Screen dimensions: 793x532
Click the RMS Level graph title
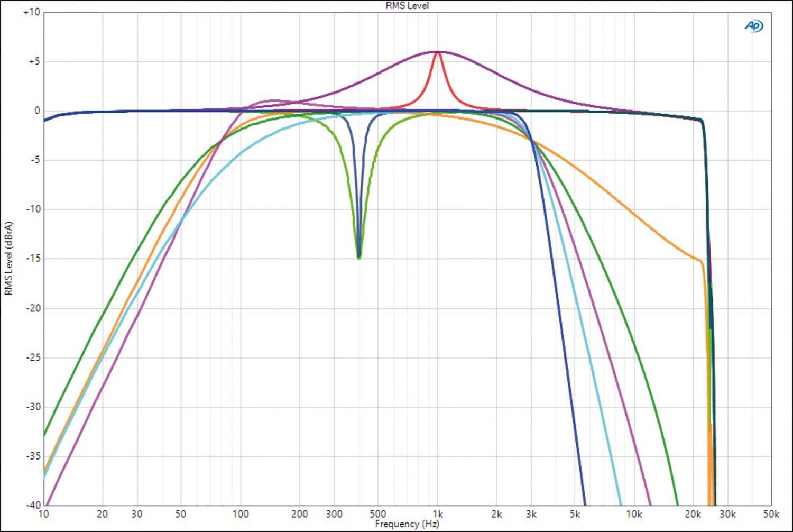(x=407, y=6)
